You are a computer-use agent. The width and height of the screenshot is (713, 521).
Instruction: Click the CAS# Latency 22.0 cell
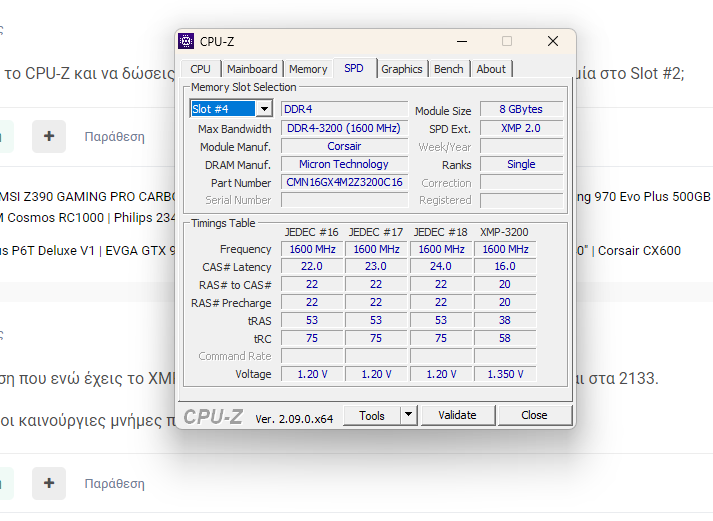click(x=312, y=266)
